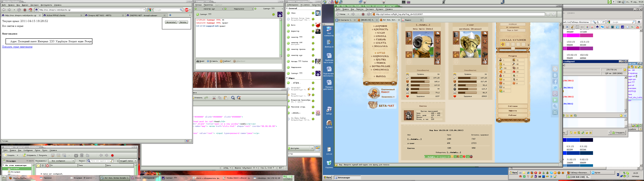Click the Смайлик! smiley button in chat
This screenshot has height=181, width=644.
pyautogui.click(x=225, y=61)
